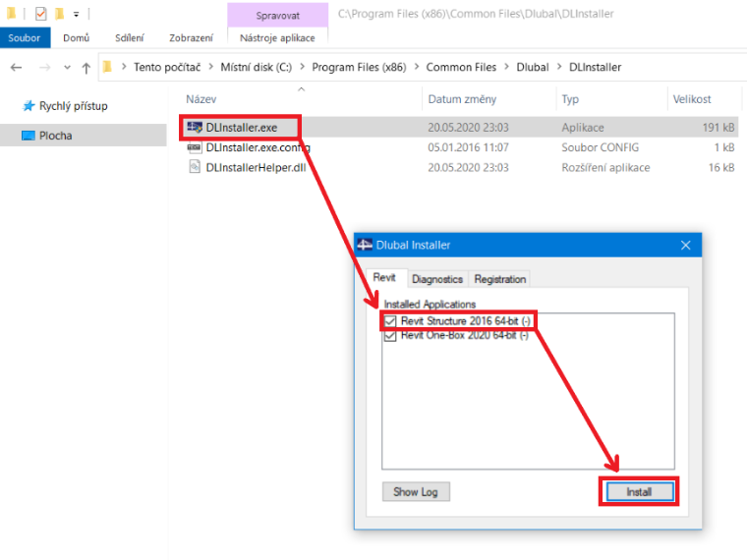Viewport: 747px width, 560px height.
Task: Switch to the Diagnostics tab
Action: (437, 279)
